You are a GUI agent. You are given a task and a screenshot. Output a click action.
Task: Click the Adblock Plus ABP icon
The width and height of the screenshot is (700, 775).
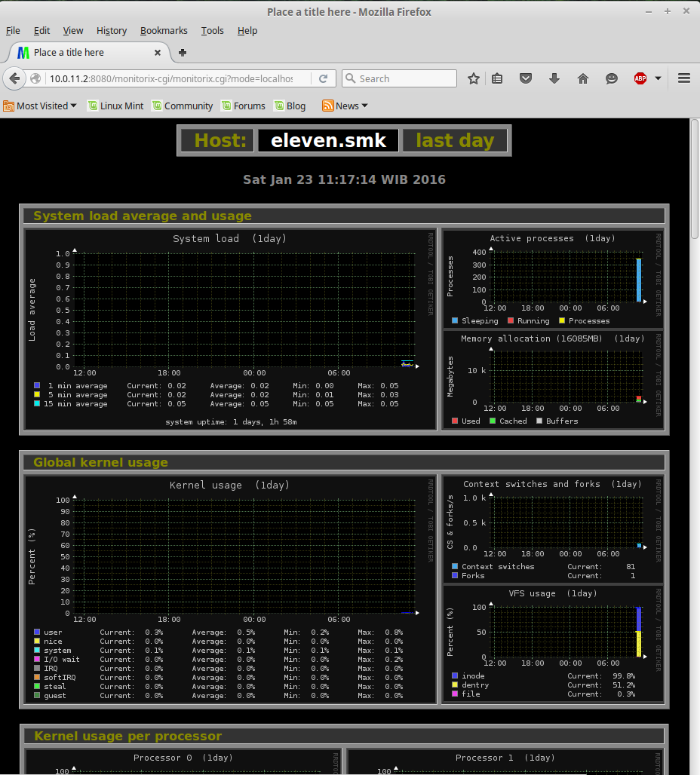pos(640,78)
